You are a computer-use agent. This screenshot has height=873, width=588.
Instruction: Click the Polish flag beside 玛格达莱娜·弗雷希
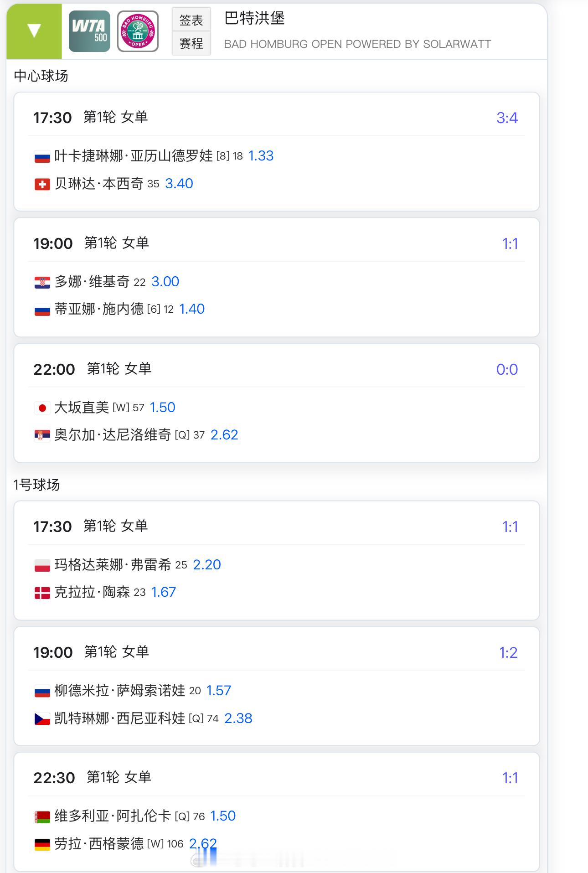tap(42, 565)
